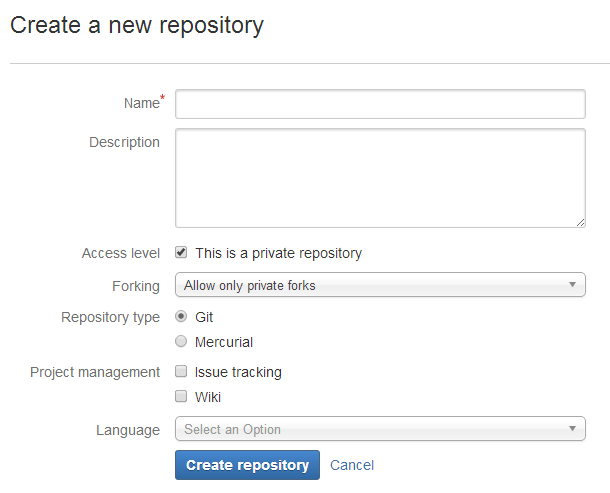
Task: Click the 'This is a private repository' label
Action: (x=278, y=253)
